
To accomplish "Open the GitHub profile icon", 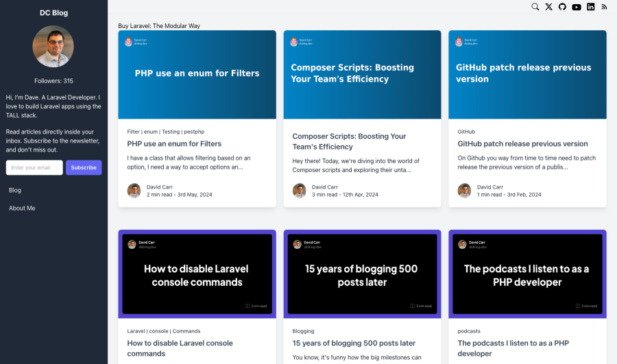I will click(562, 7).
